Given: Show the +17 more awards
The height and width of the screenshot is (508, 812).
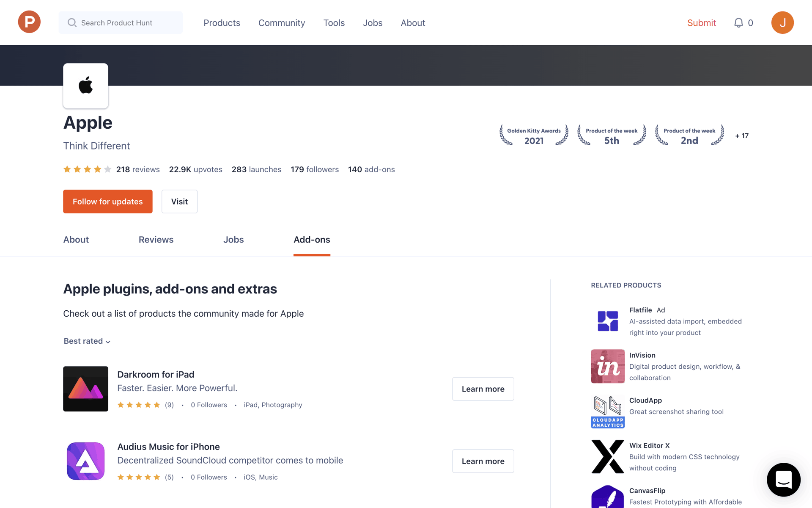Looking at the screenshot, I should click(742, 136).
